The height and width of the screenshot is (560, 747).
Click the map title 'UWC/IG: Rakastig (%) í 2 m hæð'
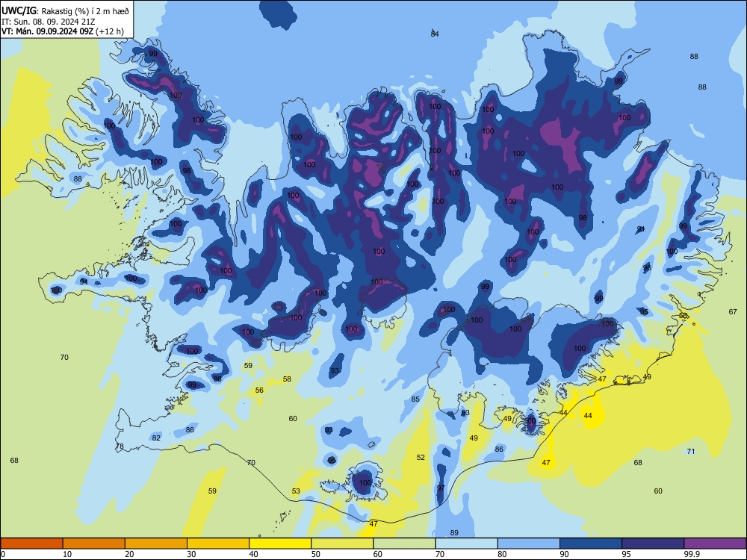click(x=65, y=10)
